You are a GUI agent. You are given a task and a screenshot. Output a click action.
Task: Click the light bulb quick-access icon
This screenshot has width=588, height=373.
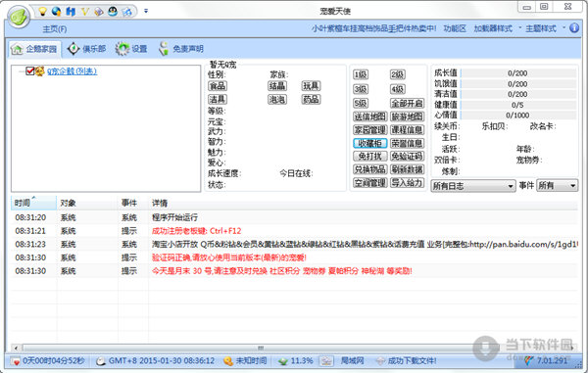(x=43, y=12)
